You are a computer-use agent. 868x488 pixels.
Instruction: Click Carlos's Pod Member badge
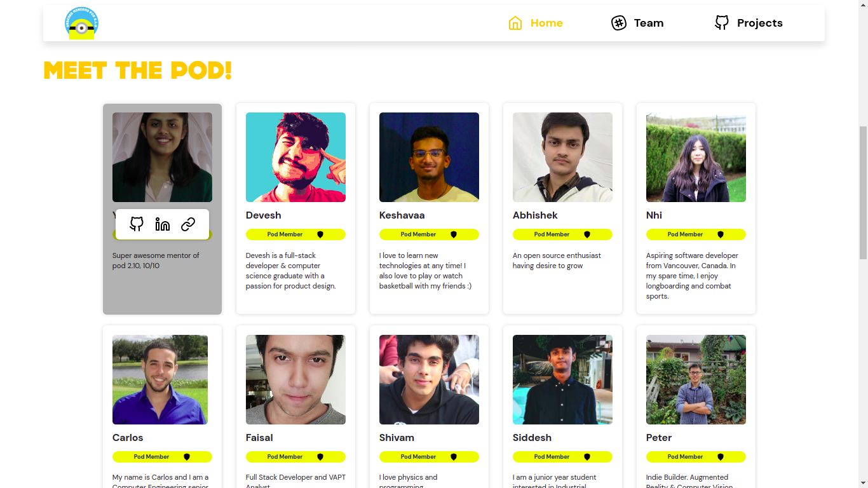click(162, 457)
